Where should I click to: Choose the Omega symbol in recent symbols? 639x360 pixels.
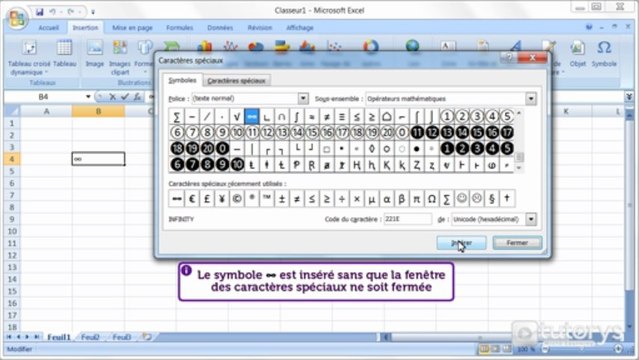[431, 199]
